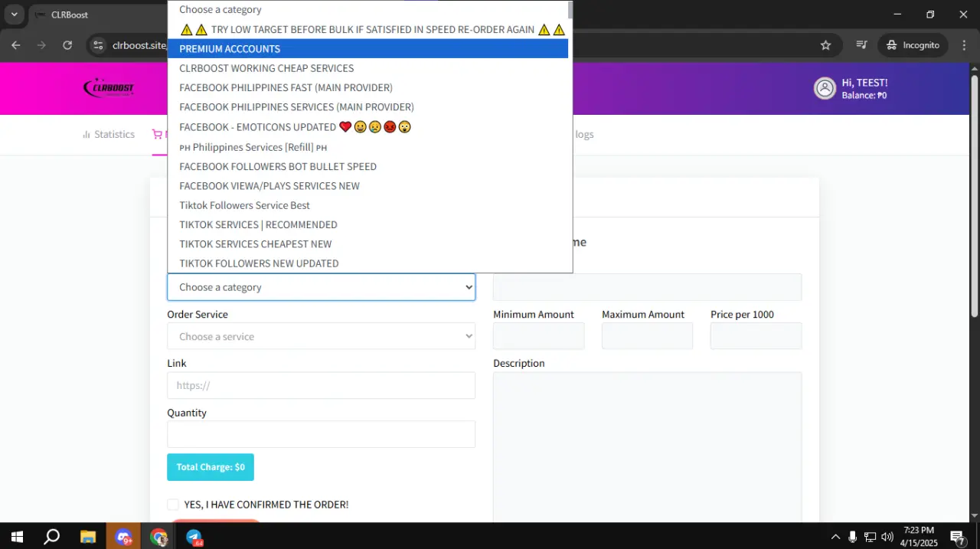The height and width of the screenshot is (549, 980).
Task: Reload the page with the refresh icon
Action: click(67, 45)
